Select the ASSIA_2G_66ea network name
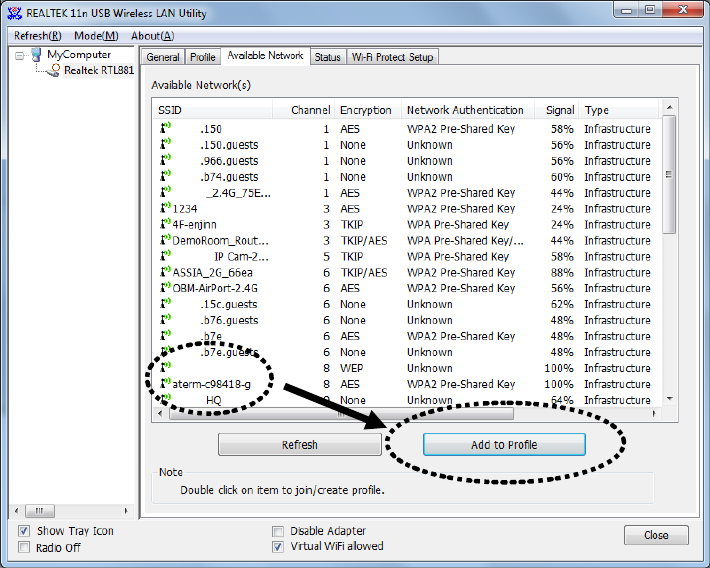The width and height of the screenshot is (710, 568). tap(212, 272)
